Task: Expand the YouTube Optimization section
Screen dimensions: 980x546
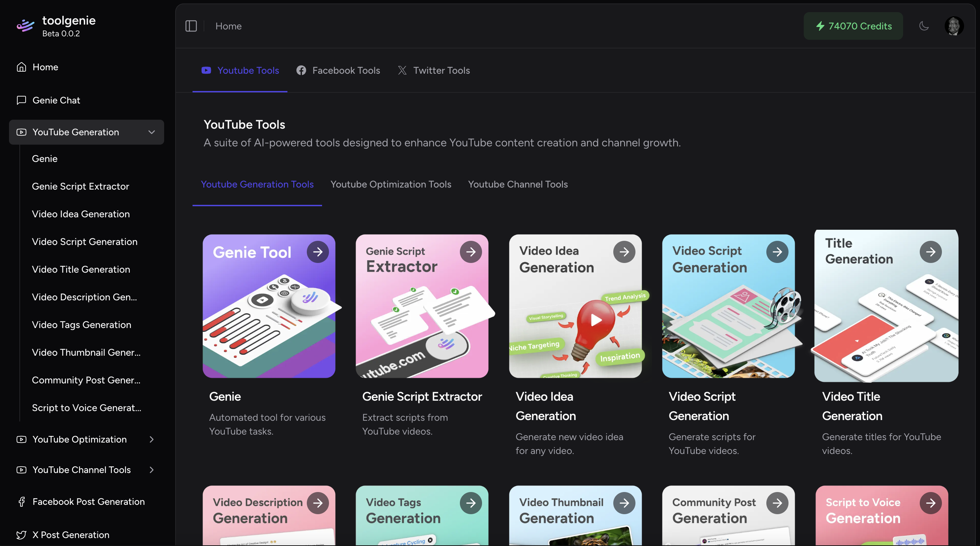Action: pyautogui.click(x=86, y=439)
